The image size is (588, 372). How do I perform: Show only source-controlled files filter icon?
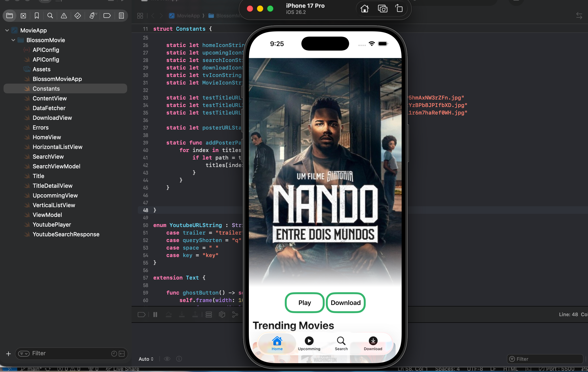click(122, 354)
